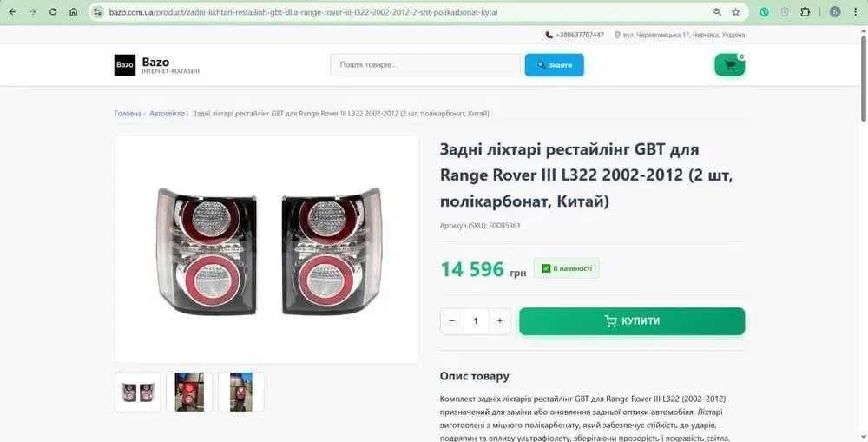Image resolution: width=868 pixels, height=442 pixels.
Task: Click the Bazo logo in the header
Action: pyautogui.click(x=124, y=65)
